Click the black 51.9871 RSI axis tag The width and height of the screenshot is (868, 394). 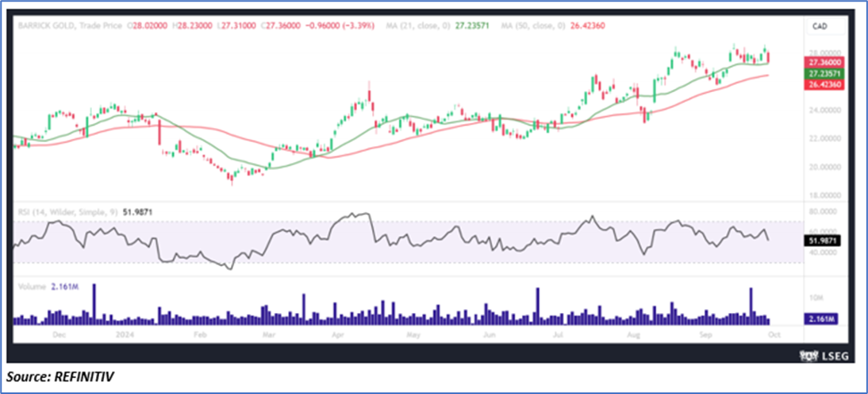[824, 241]
